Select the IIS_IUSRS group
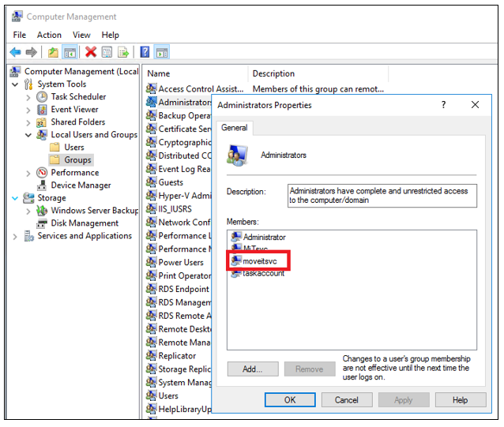The image size is (504, 427). pyautogui.click(x=169, y=209)
